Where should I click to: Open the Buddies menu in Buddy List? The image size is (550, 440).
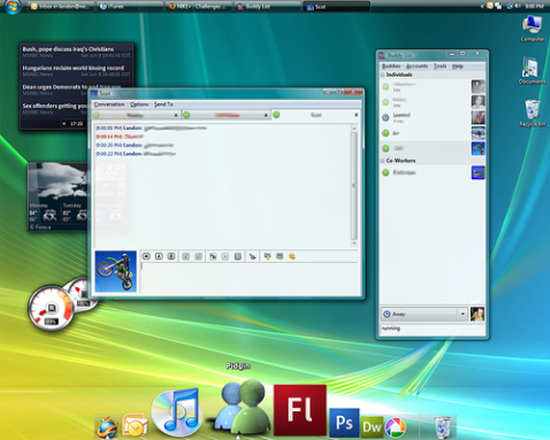pyautogui.click(x=391, y=66)
